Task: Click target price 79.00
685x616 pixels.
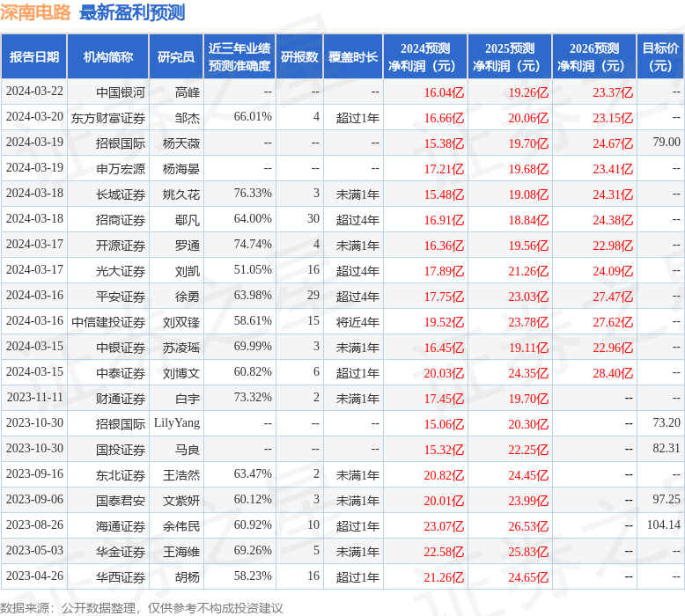Action: [x=667, y=142]
